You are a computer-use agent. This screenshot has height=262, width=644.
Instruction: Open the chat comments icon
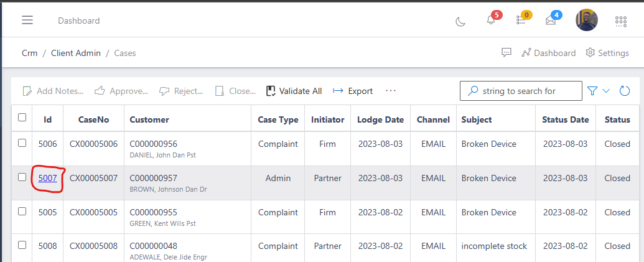[506, 53]
